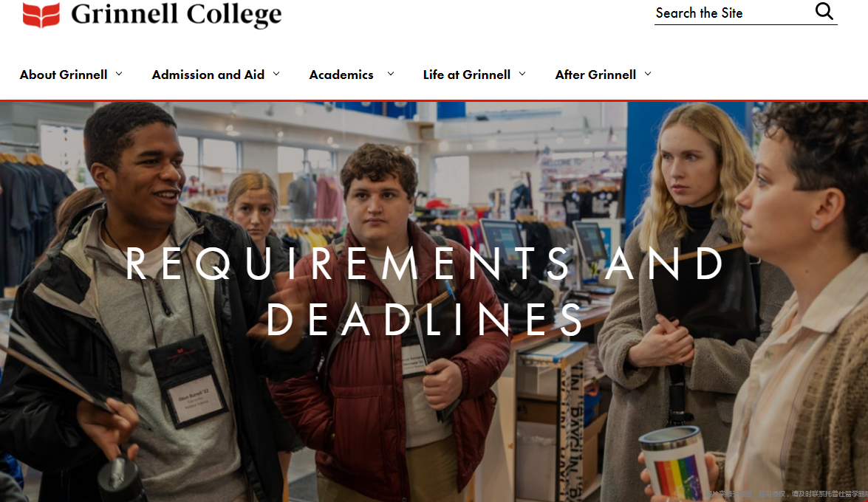Image resolution: width=868 pixels, height=502 pixels.
Task: Expand the chevron beside Admission and Aid
Action: 276,74
